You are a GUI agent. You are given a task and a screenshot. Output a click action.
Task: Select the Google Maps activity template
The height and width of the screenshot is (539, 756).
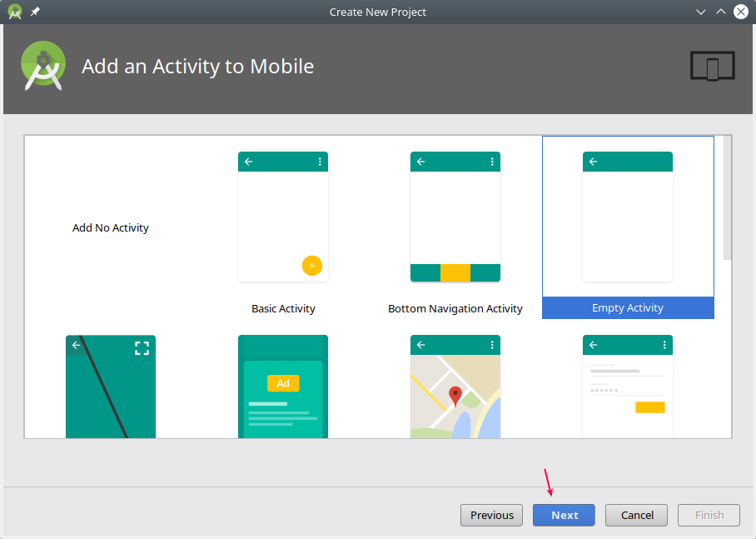455,386
